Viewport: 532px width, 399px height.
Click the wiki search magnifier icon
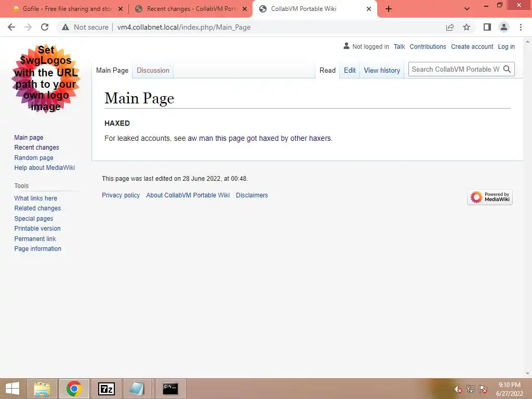coord(507,69)
